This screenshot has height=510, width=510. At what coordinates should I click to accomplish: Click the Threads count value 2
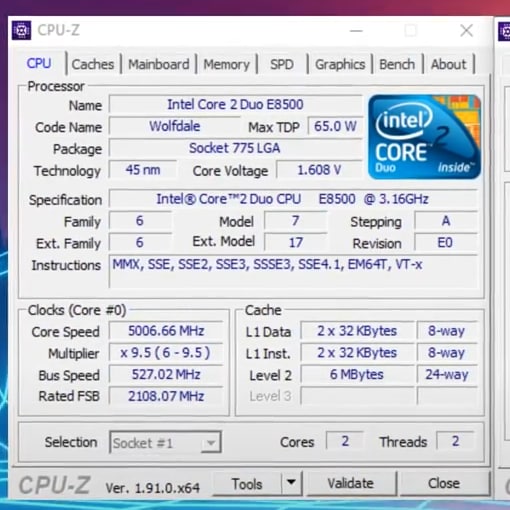pos(455,441)
